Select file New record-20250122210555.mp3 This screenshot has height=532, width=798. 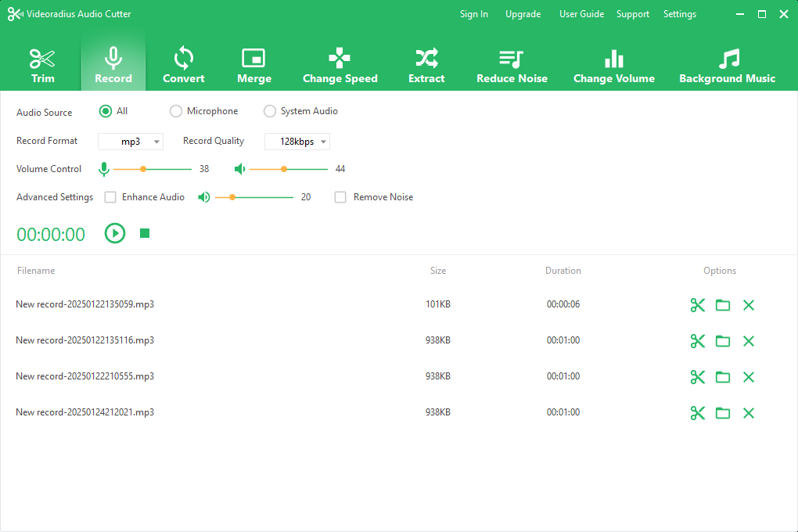[85, 376]
